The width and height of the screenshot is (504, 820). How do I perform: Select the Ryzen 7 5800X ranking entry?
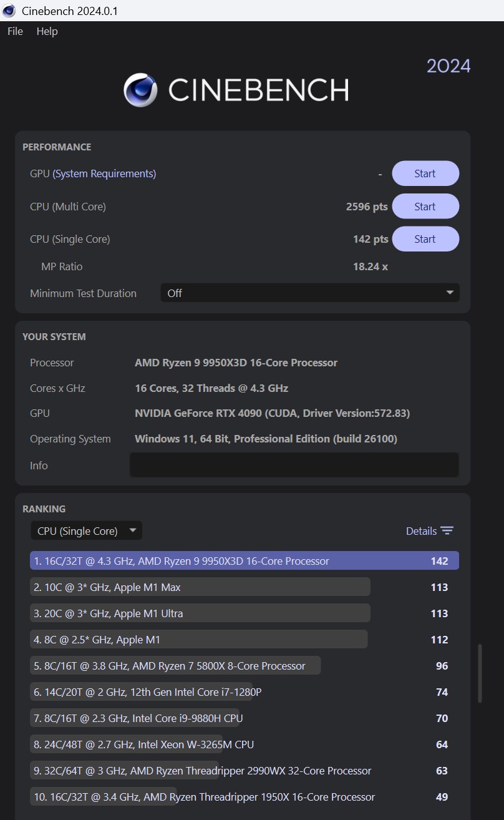[x=175, y=666]
